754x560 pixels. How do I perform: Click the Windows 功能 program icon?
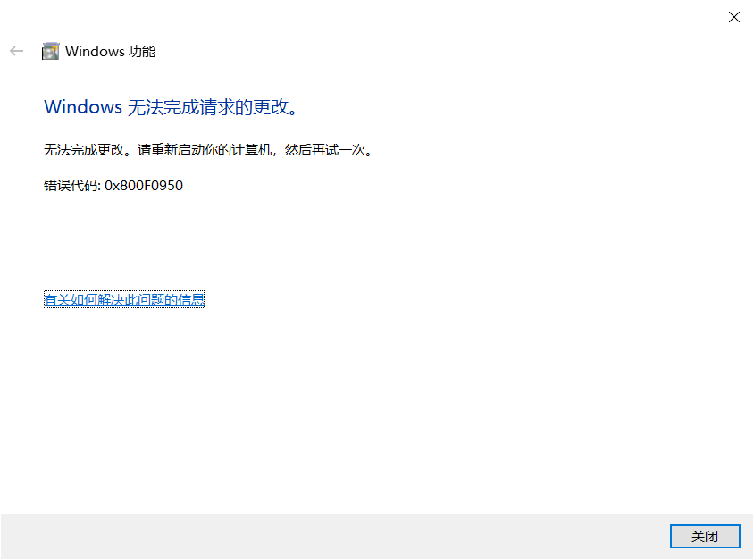(x=51, y=51)
